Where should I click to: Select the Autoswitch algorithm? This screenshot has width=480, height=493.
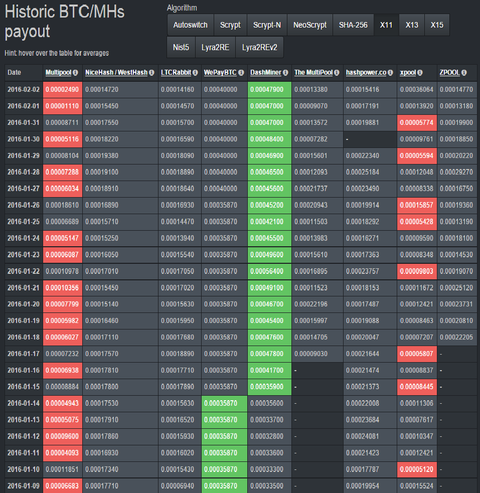(190, 25)
